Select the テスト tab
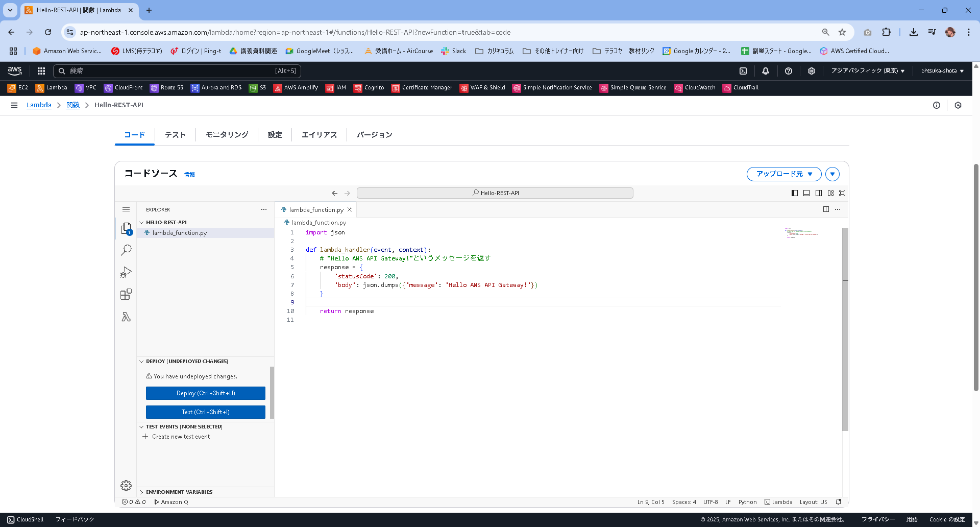Image resolution: width=980 pixels, height=527 pixels. 175,134
